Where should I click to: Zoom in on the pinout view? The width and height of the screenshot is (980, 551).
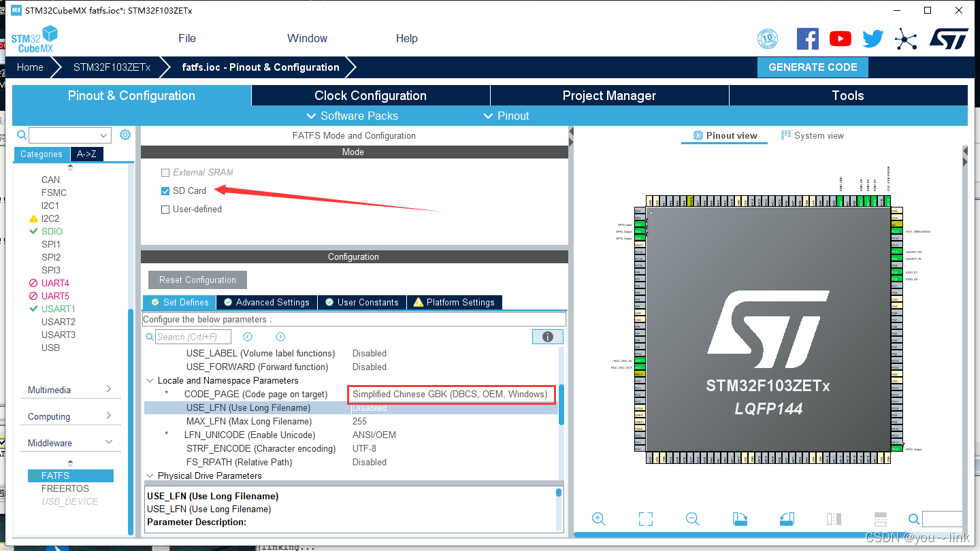599,519
